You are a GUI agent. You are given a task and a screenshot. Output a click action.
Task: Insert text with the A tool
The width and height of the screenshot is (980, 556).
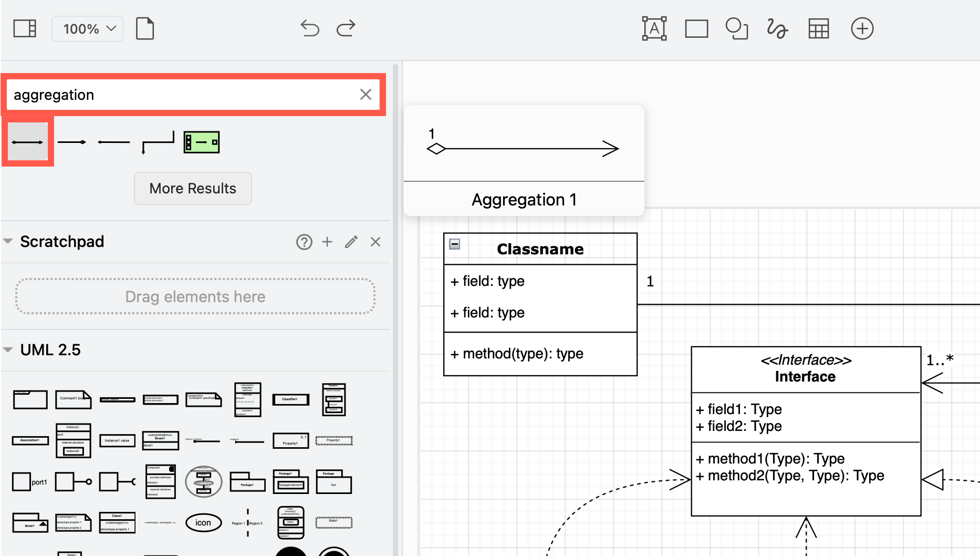click(x=654, y=28)
